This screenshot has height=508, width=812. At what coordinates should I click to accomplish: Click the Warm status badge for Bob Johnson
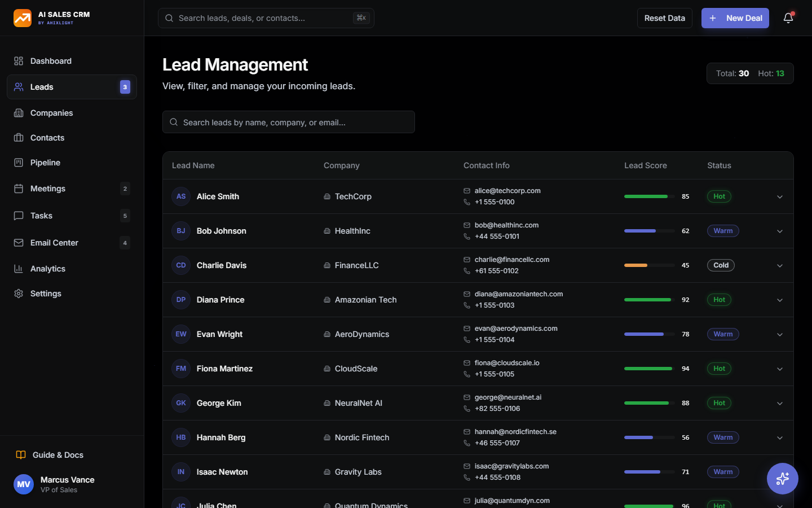[x=723, y=231]
